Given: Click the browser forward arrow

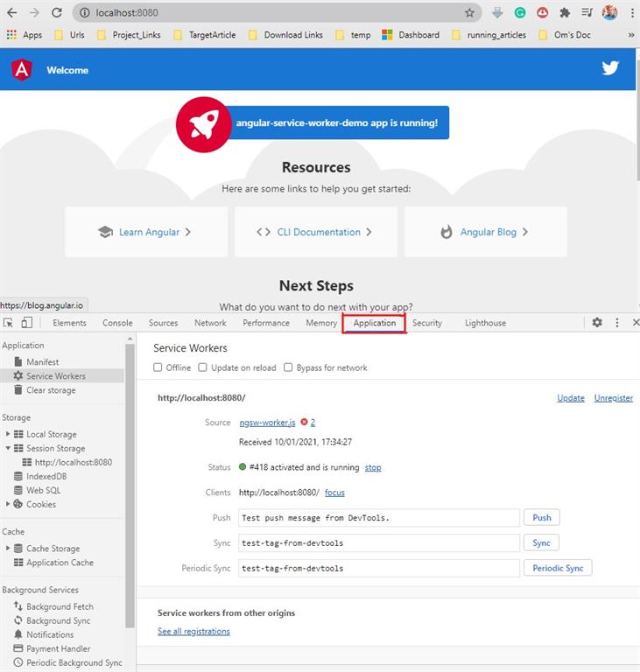Looking at the screenshot, I should (34, 13).
